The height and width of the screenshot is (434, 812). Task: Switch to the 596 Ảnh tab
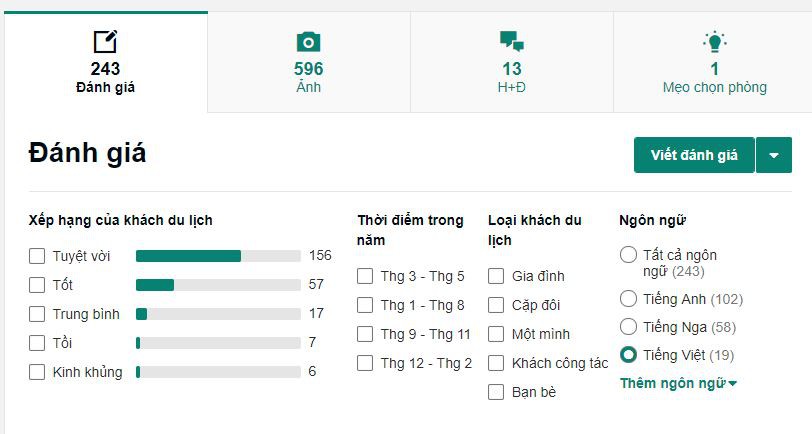(309, 62)
